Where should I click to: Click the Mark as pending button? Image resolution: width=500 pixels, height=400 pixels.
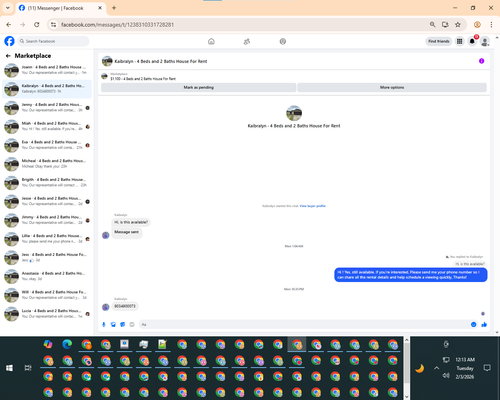click(x=198, y=87)
